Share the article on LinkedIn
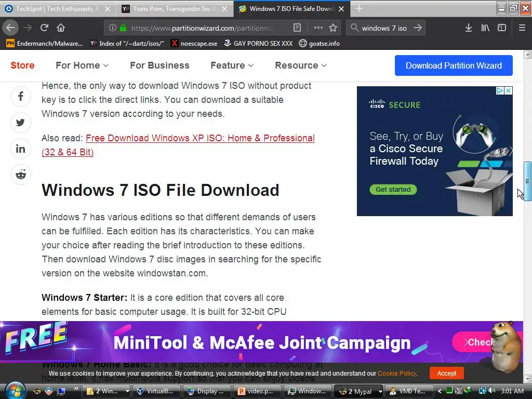The width and height of the screenshot is (532, 399). coord(21,149)
